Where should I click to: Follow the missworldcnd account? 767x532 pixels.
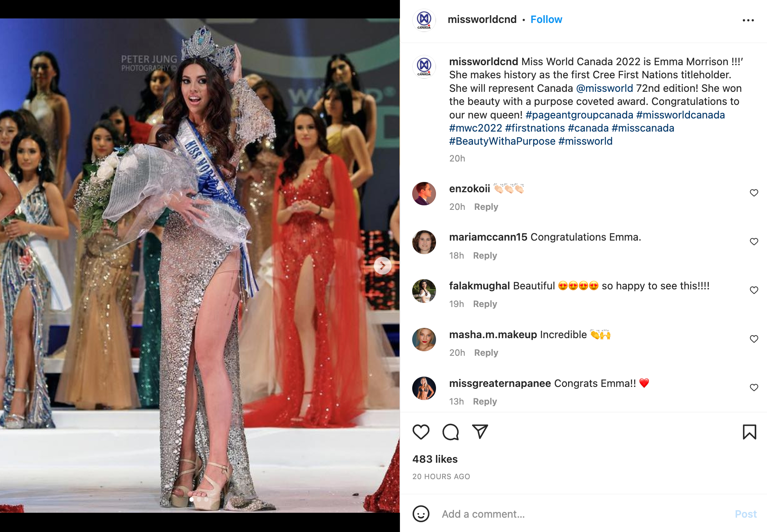pos(546,20)
